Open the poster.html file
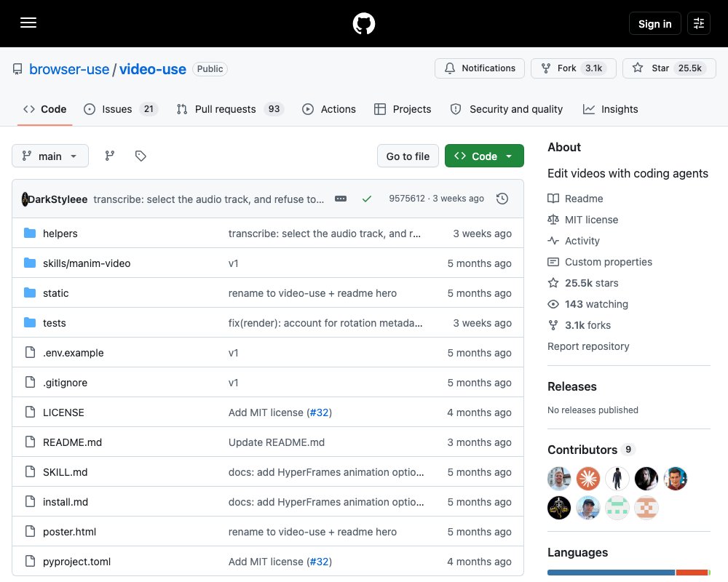Image resolution: width=728 pixels, height=582 pixels. coord(70,532)
